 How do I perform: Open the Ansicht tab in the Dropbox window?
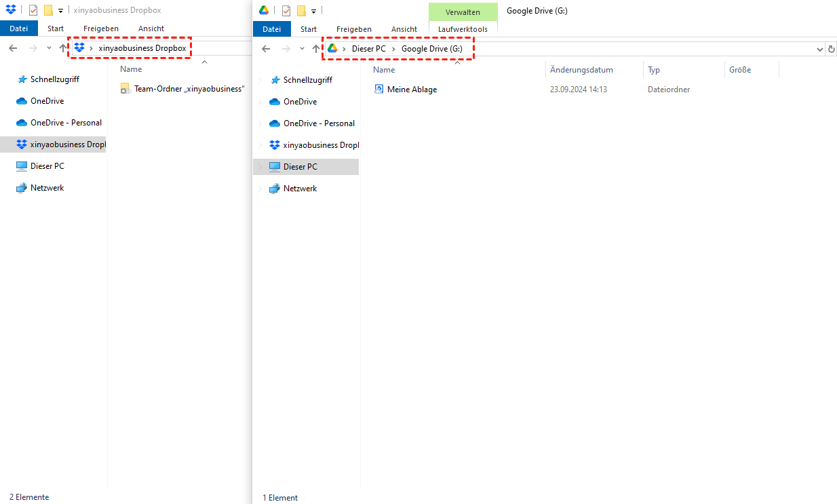click(151, 28)
